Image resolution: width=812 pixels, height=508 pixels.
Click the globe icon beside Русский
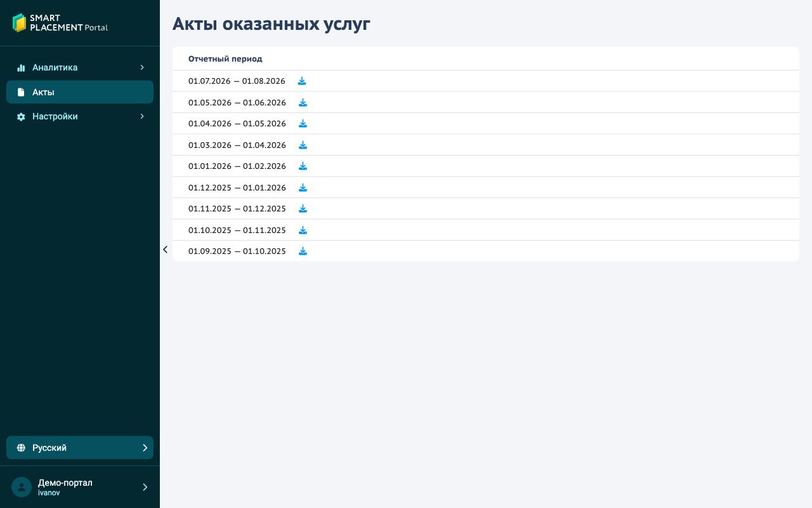21,448
